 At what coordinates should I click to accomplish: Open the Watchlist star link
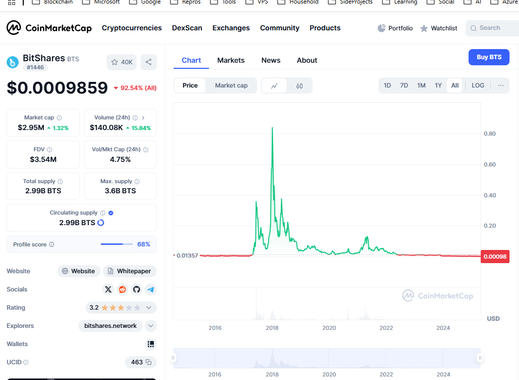click(439, 28)
